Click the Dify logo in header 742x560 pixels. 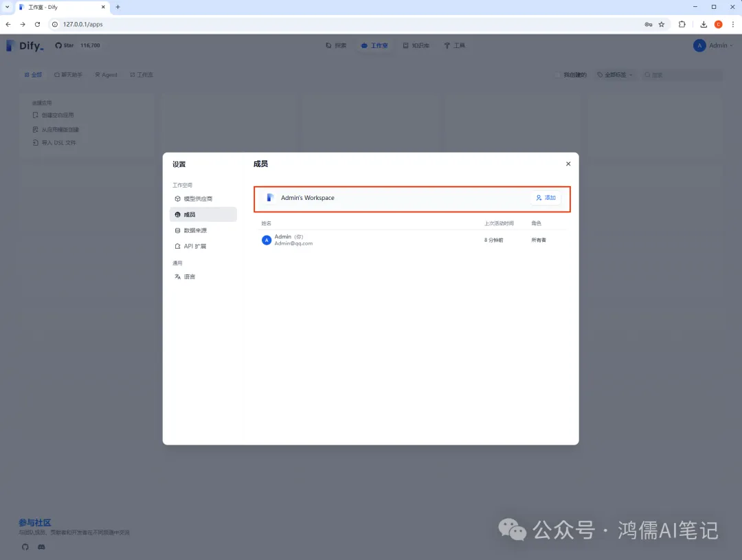[25, 45]
